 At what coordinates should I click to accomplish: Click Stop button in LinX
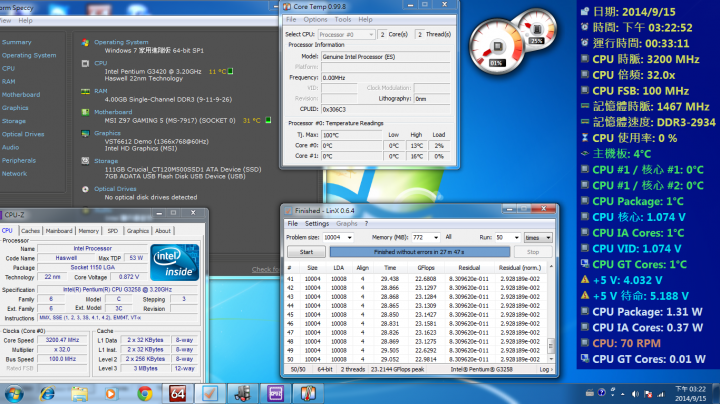(x=533, y=252)
